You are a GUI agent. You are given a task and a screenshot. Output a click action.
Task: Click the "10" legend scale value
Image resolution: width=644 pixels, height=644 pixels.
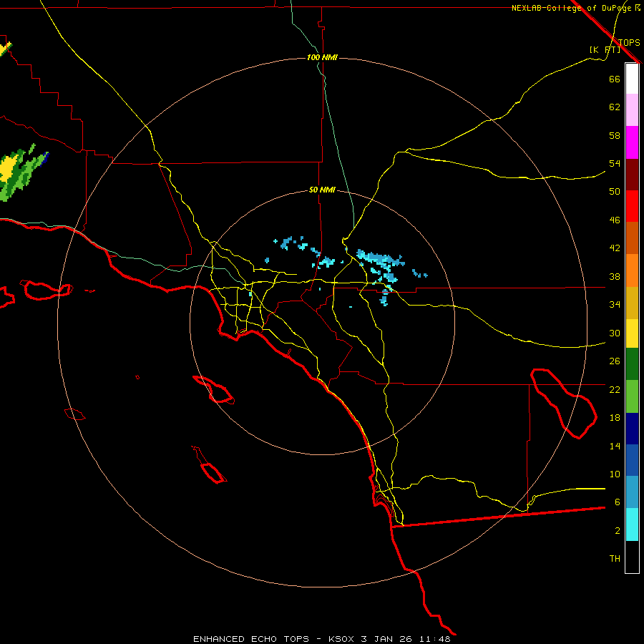pos(615,474)
